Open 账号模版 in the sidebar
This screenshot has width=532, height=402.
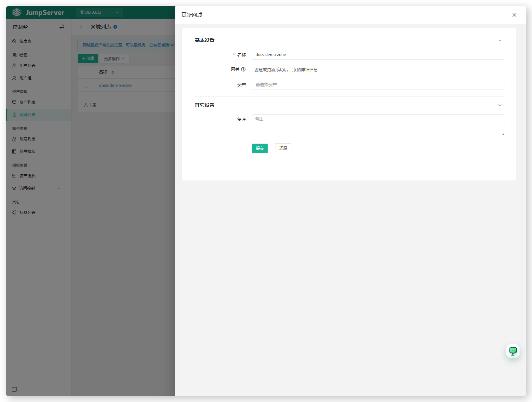38,152
